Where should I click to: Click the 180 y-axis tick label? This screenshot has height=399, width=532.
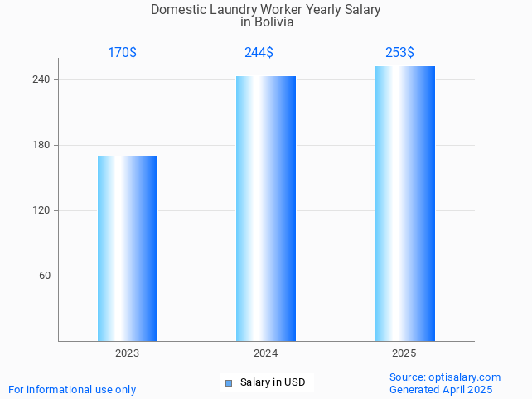point(41,145)
